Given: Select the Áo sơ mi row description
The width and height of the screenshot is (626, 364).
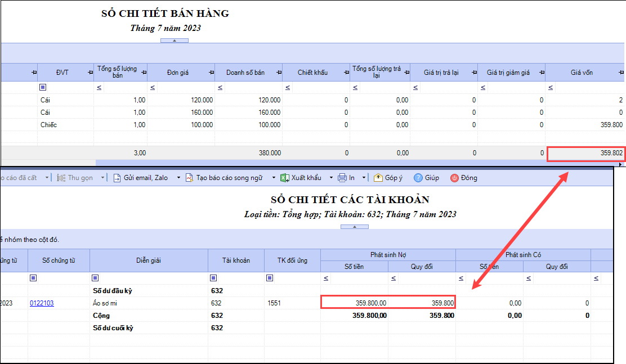Looking at the screenshot, I should coord(105,303).
